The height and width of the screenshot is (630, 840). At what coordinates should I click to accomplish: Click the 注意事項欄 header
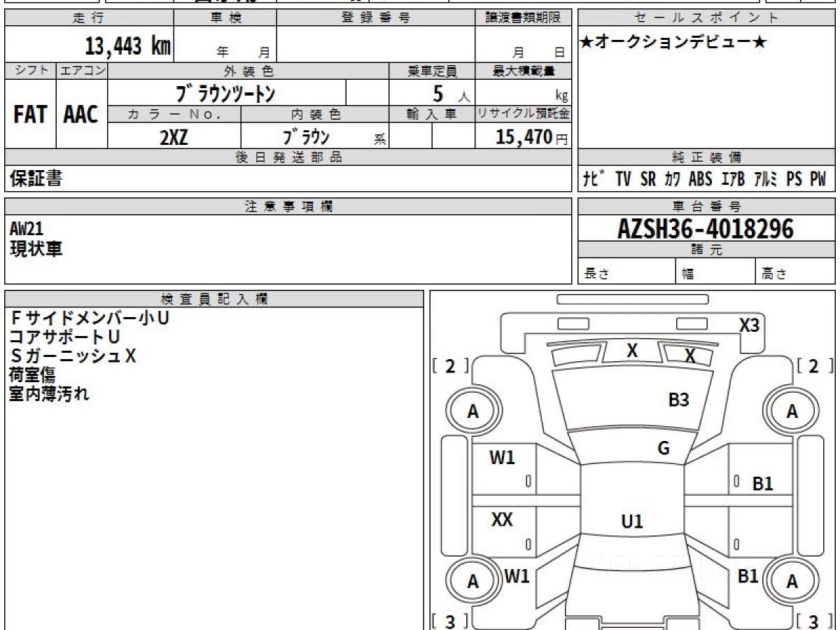tap(288, 206)
